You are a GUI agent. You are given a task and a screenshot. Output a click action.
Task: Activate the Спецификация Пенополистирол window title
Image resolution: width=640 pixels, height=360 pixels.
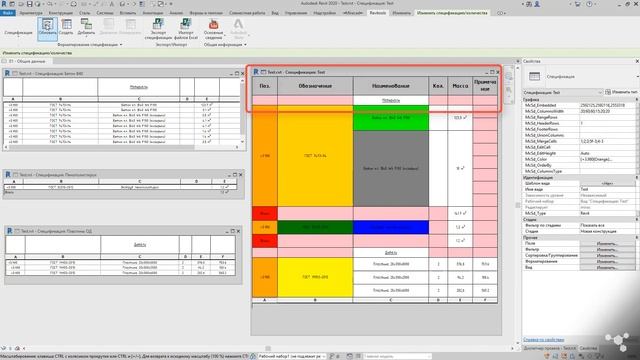pyautogui.click(x=58, y=175)
